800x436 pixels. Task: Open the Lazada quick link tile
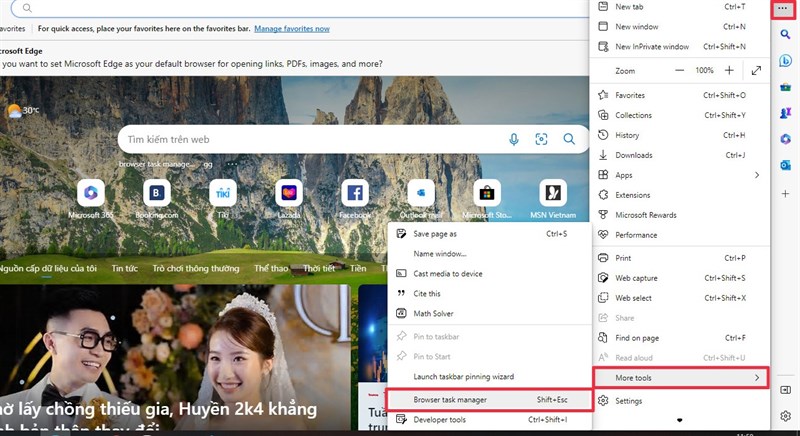(x=289, y=192)
